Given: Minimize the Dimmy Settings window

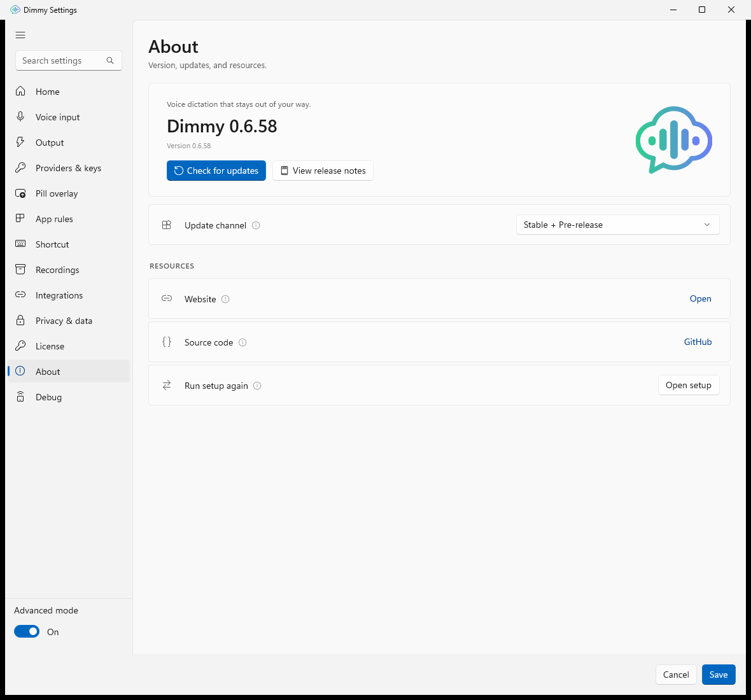Looking at the screenshot, I should (x=673, y=10).
